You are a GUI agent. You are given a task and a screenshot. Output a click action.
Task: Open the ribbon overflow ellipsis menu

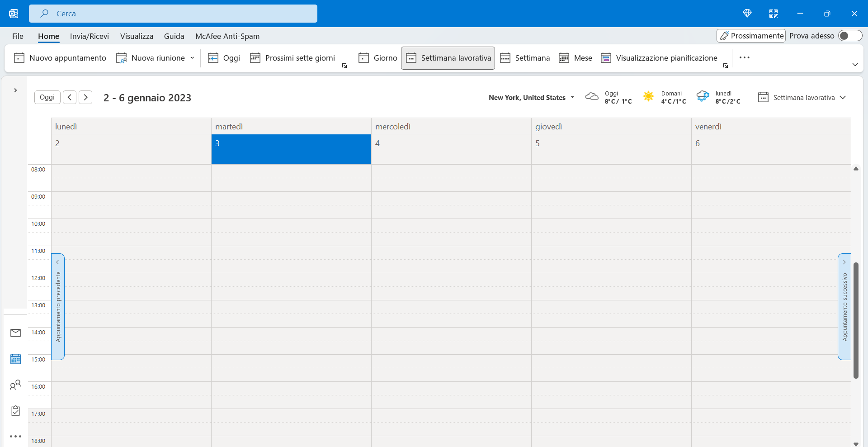(745, 58)
